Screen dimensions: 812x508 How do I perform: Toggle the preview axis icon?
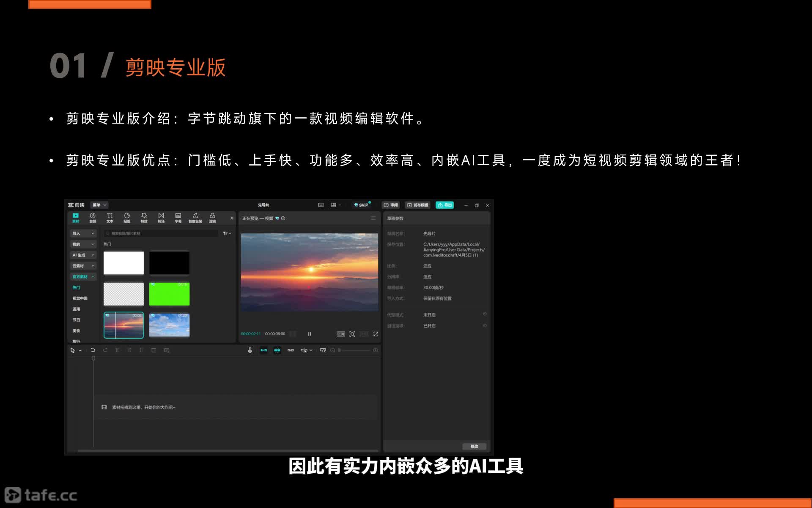[304, 350]
